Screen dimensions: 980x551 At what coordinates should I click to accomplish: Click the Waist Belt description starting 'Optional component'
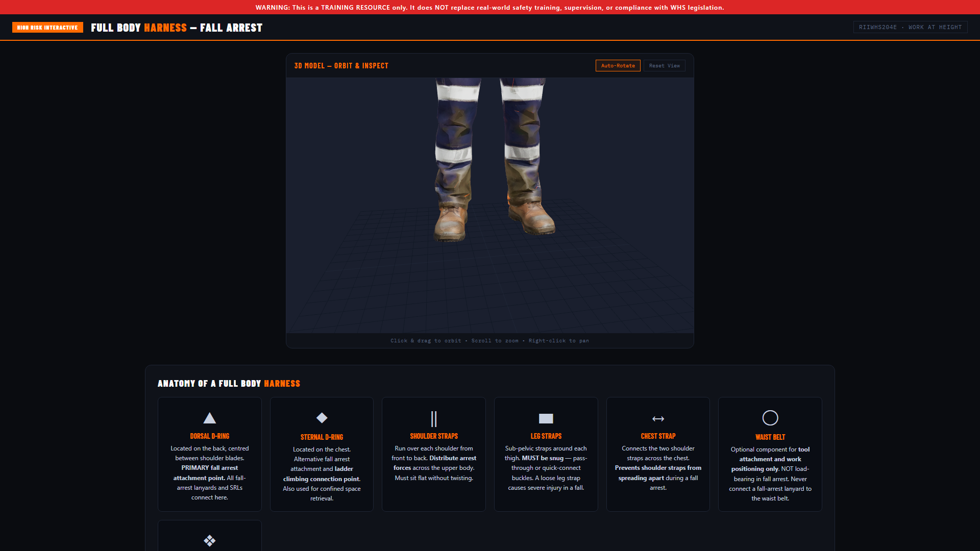coord(770,474)
